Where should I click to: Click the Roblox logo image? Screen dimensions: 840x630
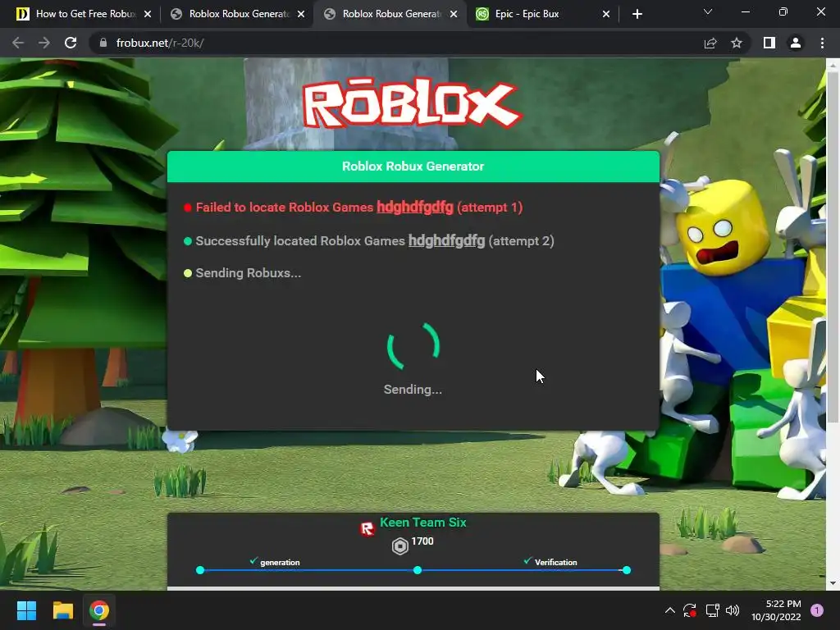click(x=411, y=103)
